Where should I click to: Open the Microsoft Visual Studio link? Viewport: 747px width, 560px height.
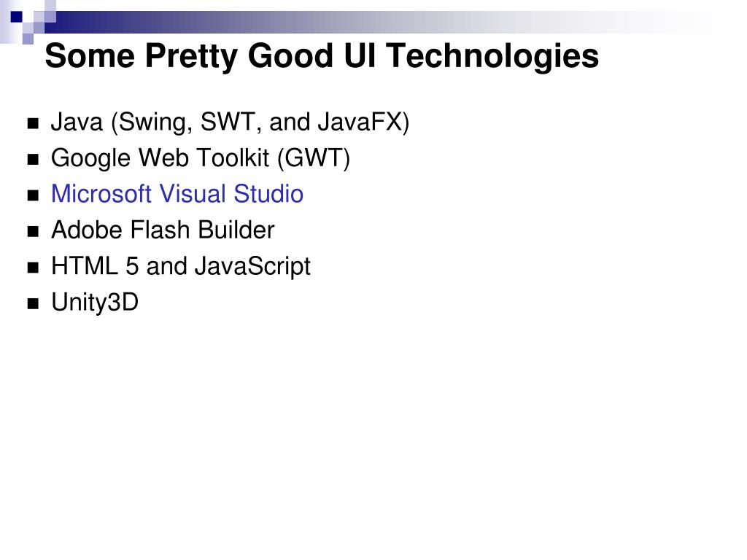coord(177,194)
